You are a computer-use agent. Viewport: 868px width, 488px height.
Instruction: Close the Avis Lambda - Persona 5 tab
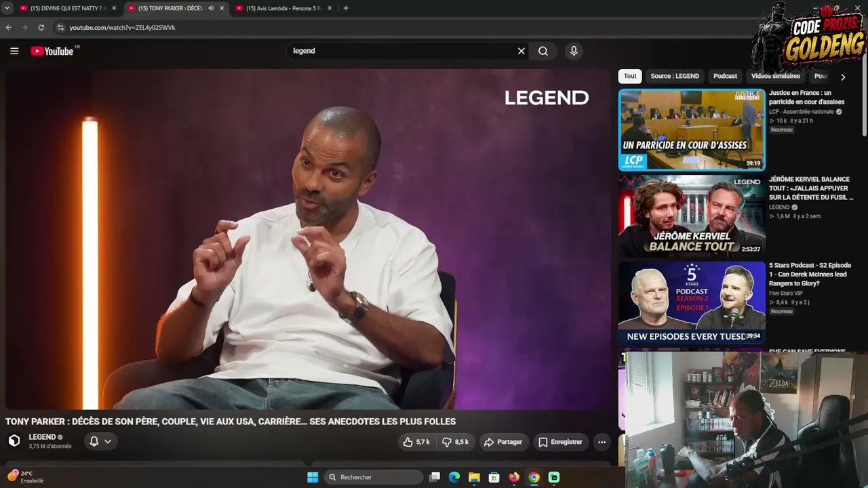tap(330, 8)
